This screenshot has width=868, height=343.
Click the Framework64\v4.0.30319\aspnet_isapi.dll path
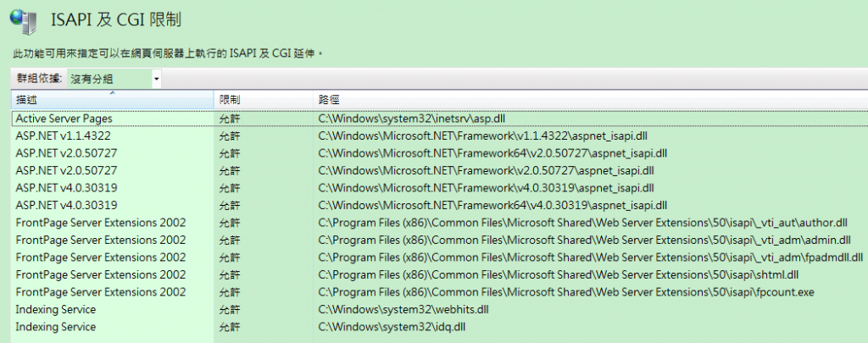492,205
